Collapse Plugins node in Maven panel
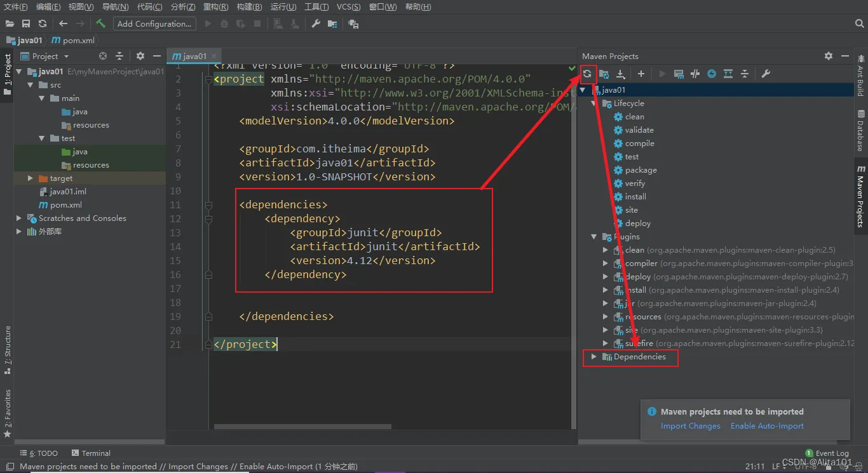868x473 pixels. [594, 236]
